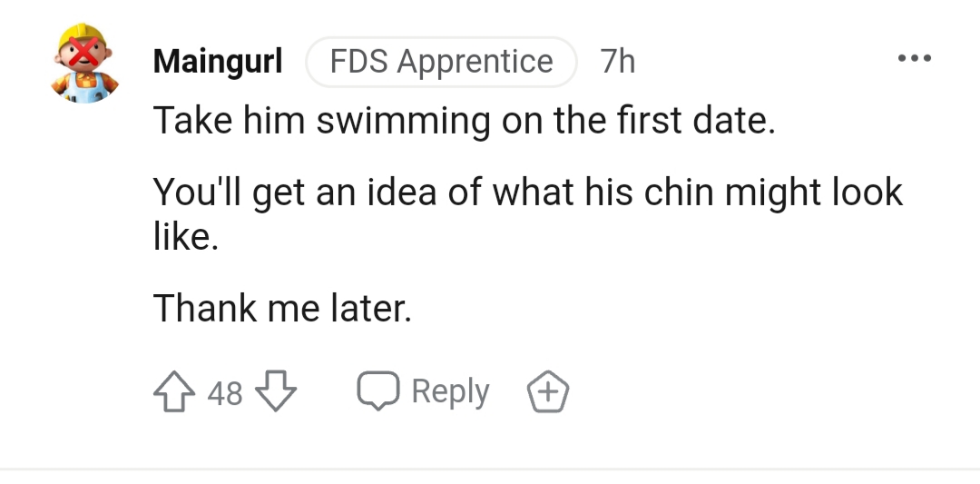Image resolution: width=980 pixels, height=484 pixels.
Task: Click the 'You'll get an idea' sentence
Action: [528, 214]
